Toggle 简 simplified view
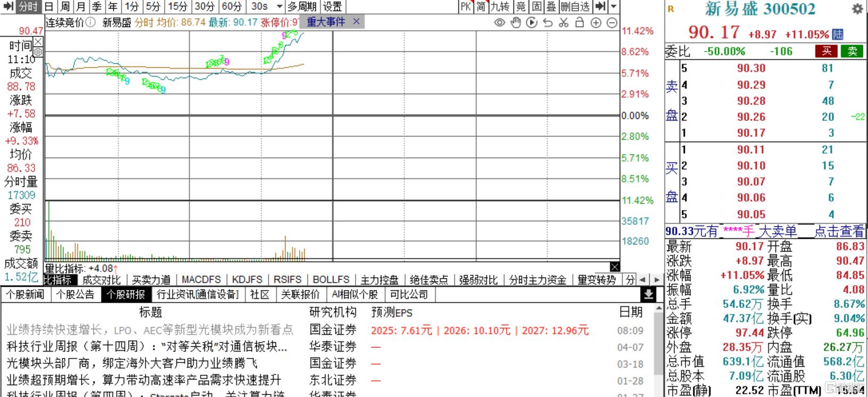Screen dimensions: 868x397 [481, 6]
